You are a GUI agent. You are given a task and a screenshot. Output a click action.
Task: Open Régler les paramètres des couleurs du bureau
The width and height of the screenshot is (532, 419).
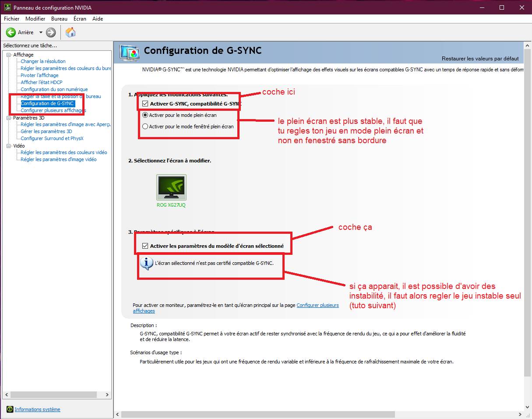[x=66, y=68]
